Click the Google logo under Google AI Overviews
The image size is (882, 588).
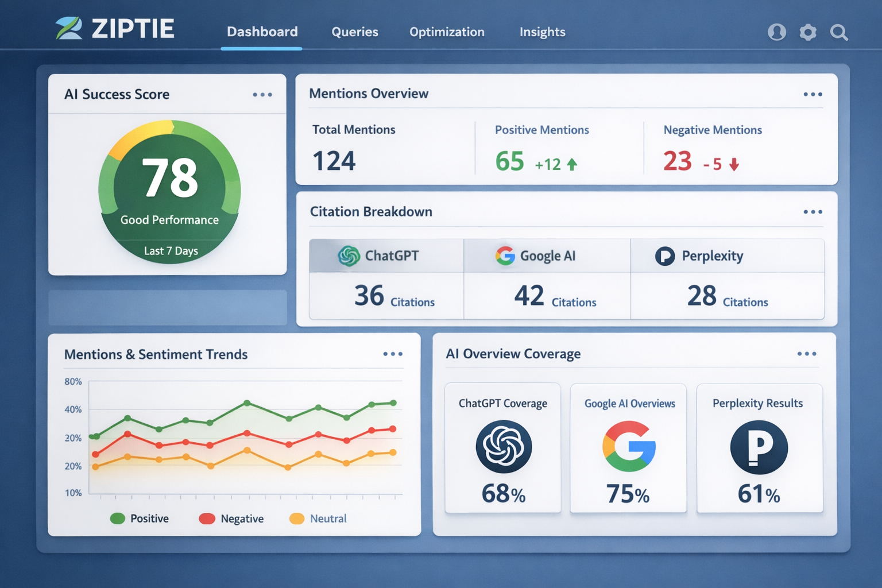pos(628,448)
